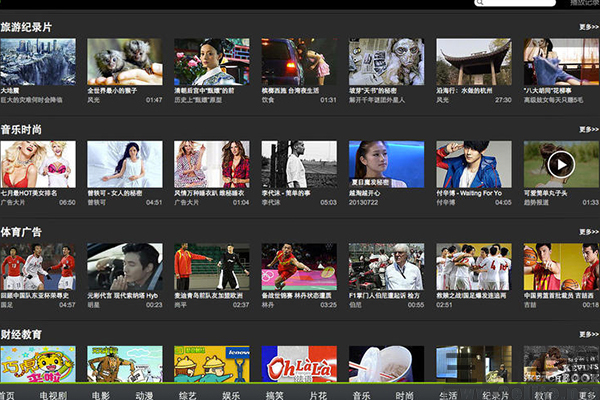
Task: Play the video with the round play icon overlay
Action: click(x=561, y=165)
